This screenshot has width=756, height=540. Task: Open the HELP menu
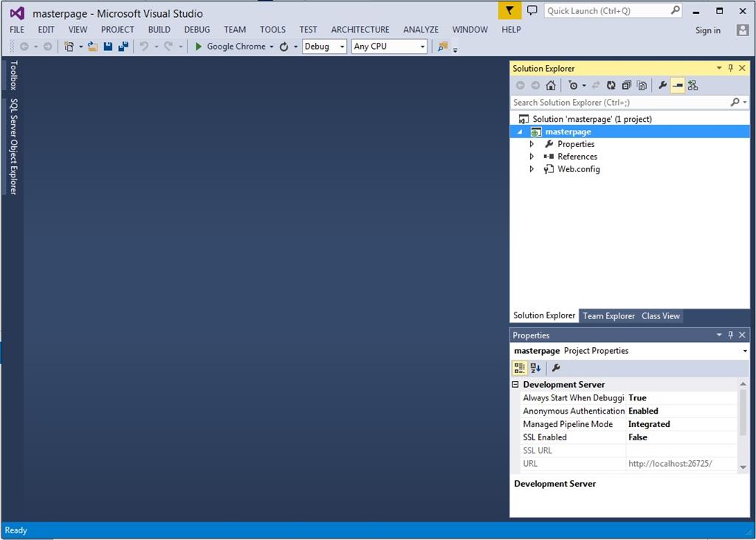[x=511, y=30]
